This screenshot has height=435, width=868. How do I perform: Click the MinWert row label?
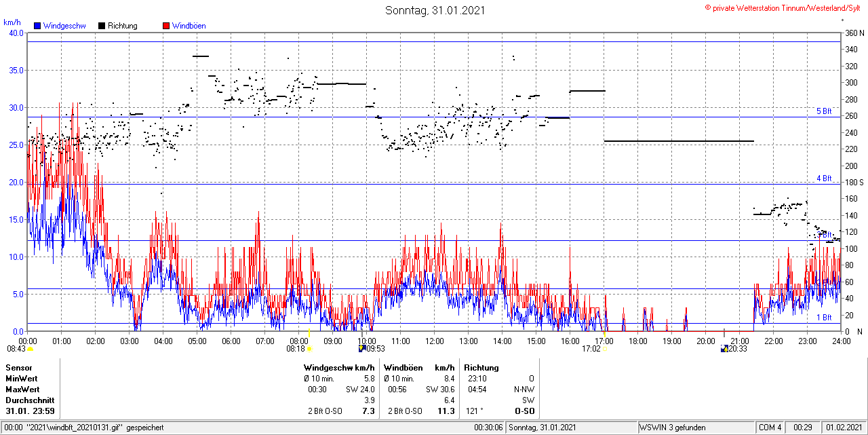pos(21,379)
